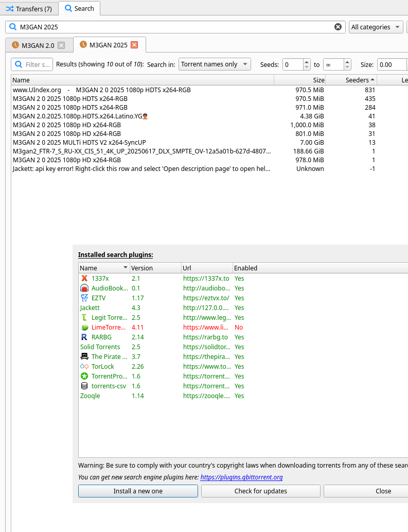Clear the M3GAN 2025 search field
This screenshot has height=532, width=408.
[x=338, y=27]
